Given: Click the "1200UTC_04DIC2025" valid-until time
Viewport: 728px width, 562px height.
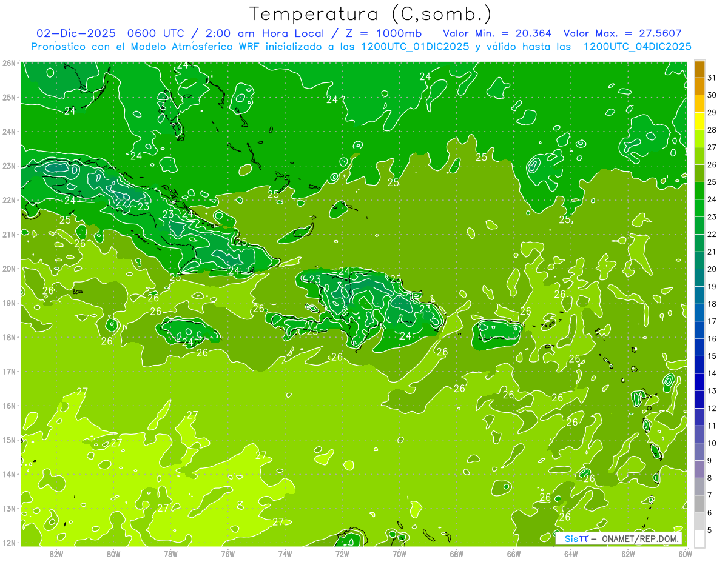Looking at the screenshot, I should (637, 47).
